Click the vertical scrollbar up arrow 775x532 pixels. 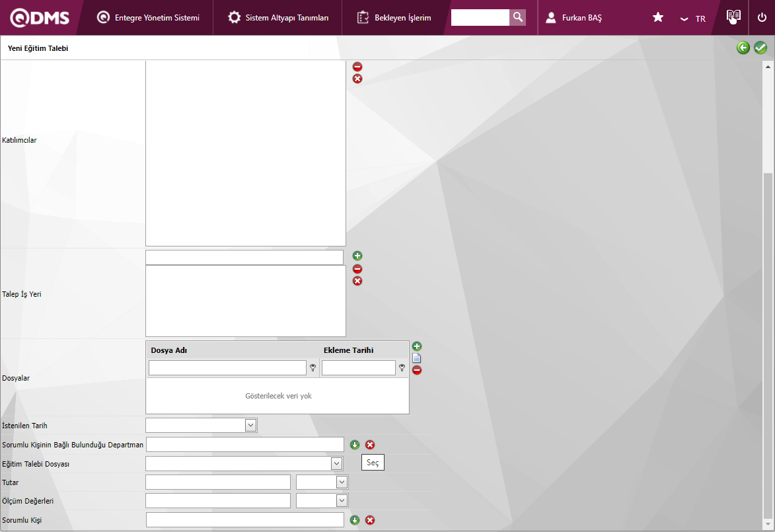(768, 67)
